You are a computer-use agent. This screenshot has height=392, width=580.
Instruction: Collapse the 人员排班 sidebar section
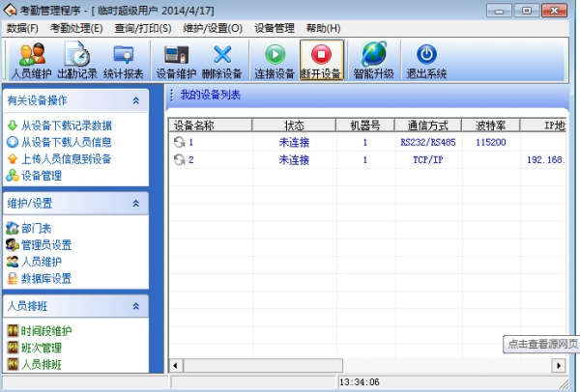pyautogui.click(x=136, y=306)
